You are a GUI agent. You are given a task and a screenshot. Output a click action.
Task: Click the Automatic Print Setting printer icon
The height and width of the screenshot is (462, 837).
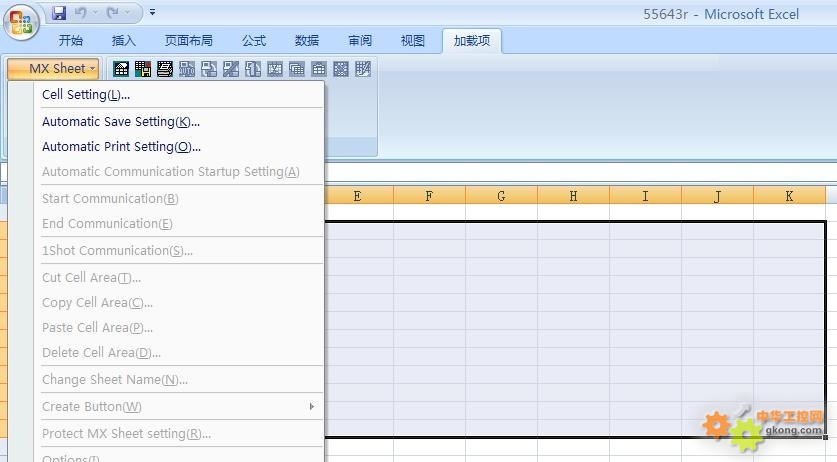tap(164, 69)
